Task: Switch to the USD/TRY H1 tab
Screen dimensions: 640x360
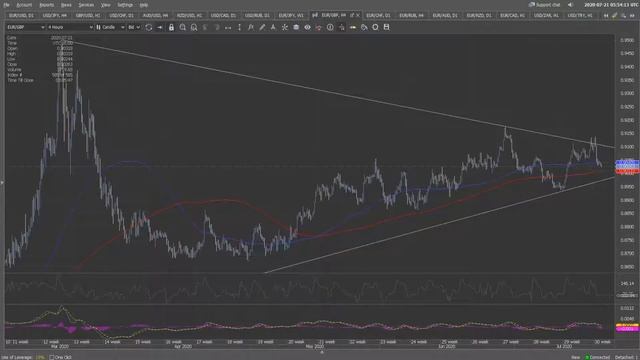Action: pyautogui.click(x=580, y=16)
